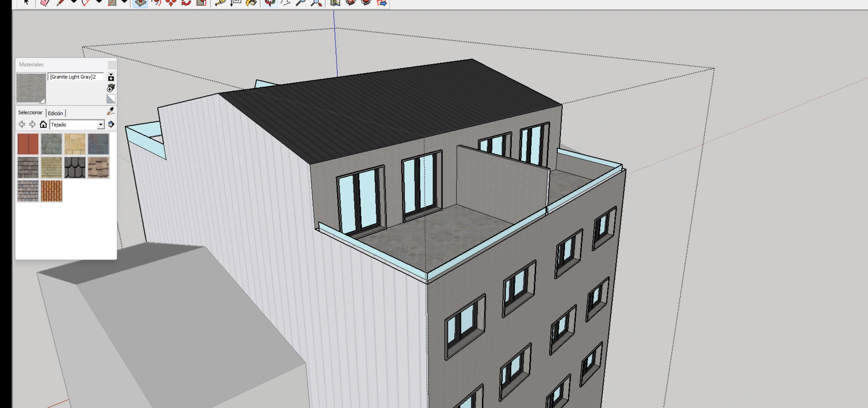Pick the dark gray-brown shingle material
The width and height of the screenshot is (868, 408).
28,167
